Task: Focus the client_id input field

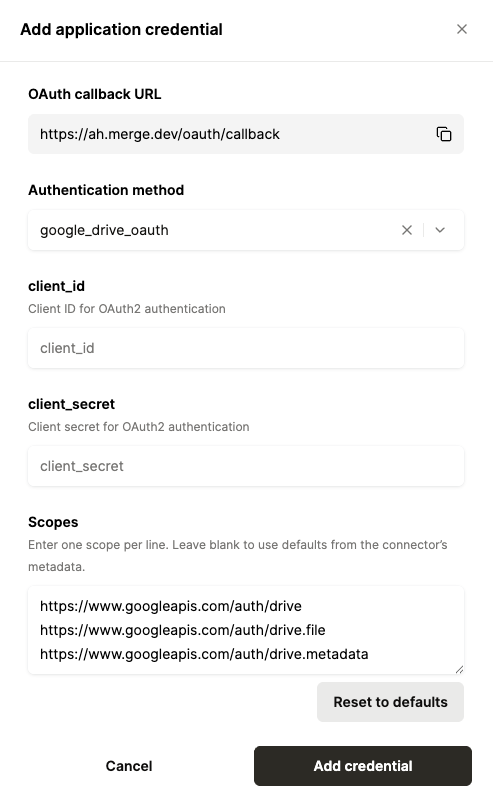Action: tap(246, 348)
